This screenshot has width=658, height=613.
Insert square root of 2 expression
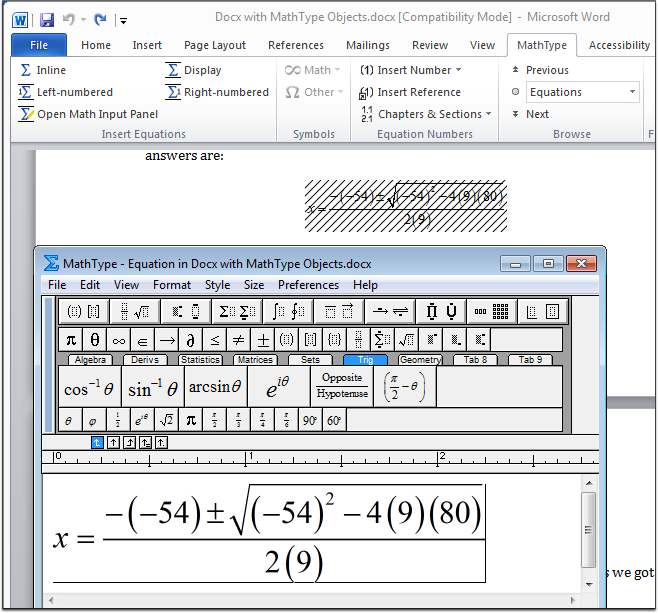(167, 420)
